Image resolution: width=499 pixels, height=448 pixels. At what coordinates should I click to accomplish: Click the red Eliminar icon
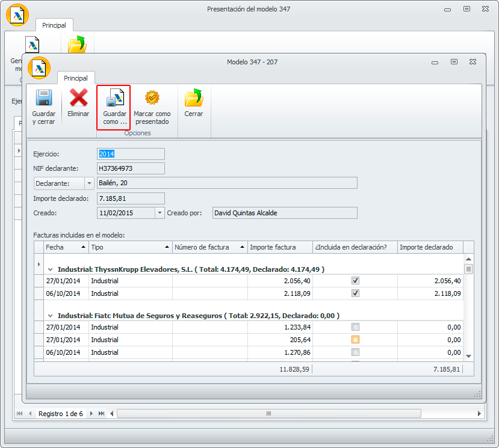pos(78,98)
